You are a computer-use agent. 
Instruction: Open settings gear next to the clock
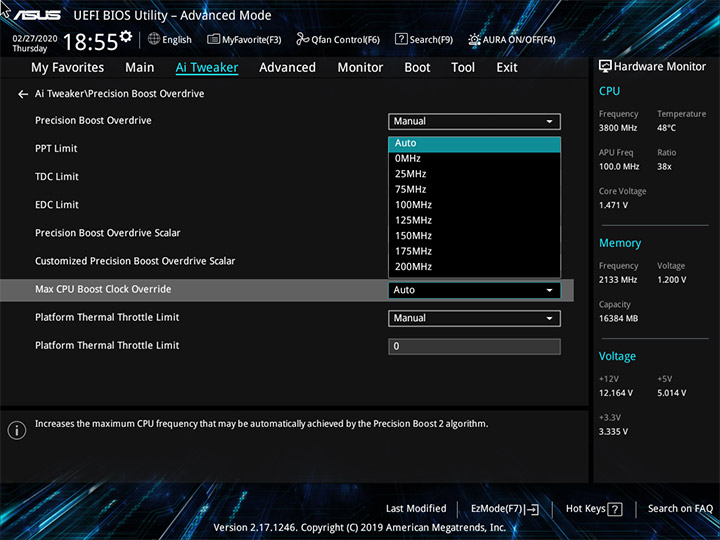(125, 36)
